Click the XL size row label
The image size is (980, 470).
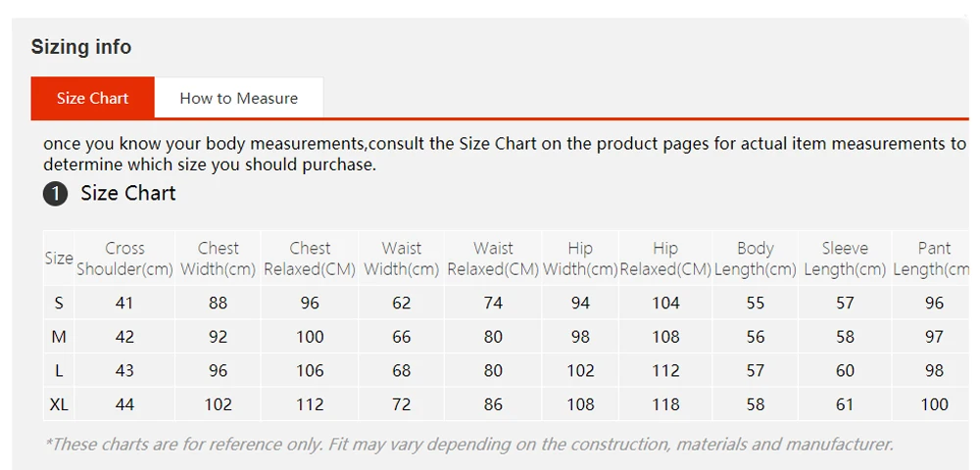pyautogui.click(x=59, y=404)
